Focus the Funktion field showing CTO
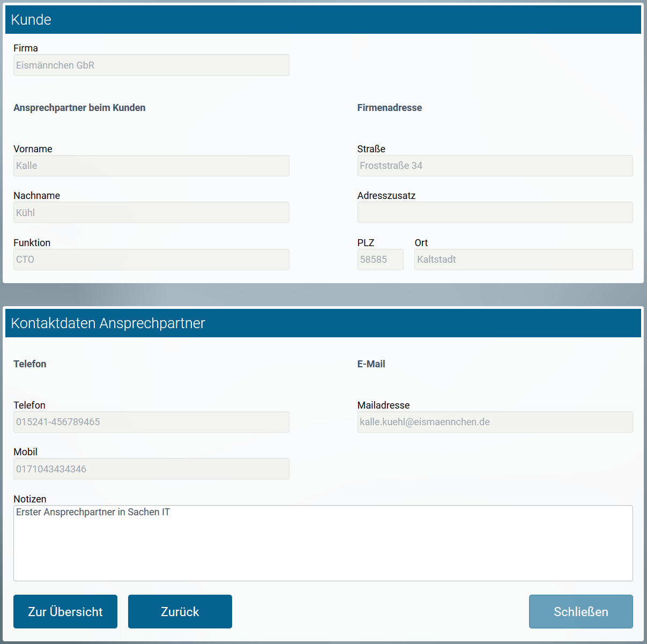Image resolution: width=647 pixels, height=644 pixels. pos(151,260)
